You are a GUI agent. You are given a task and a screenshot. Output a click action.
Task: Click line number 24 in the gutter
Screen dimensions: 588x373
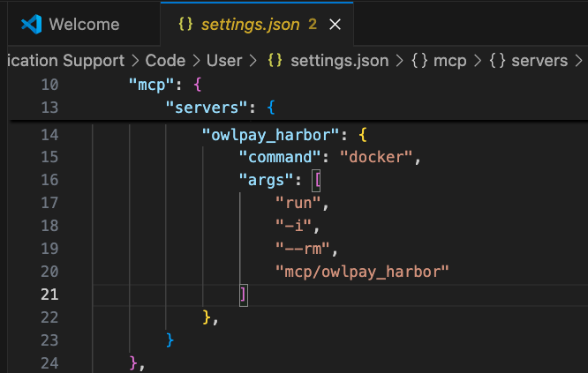click(x=49, y=363)
